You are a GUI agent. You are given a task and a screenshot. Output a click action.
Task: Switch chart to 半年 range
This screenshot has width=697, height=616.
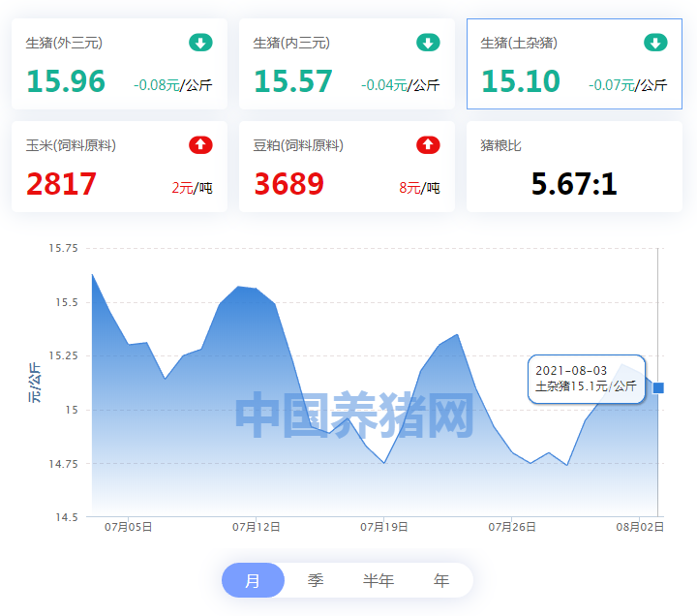click(379, 581)
